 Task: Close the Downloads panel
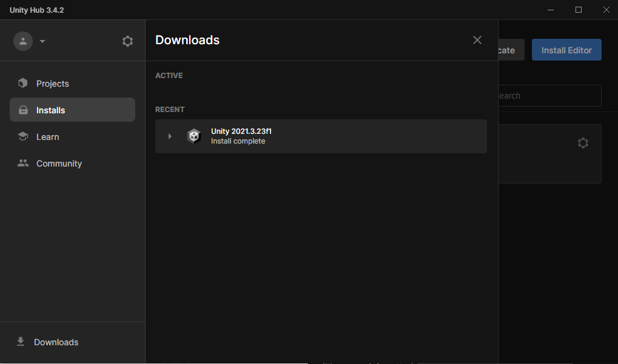point(477,40)
